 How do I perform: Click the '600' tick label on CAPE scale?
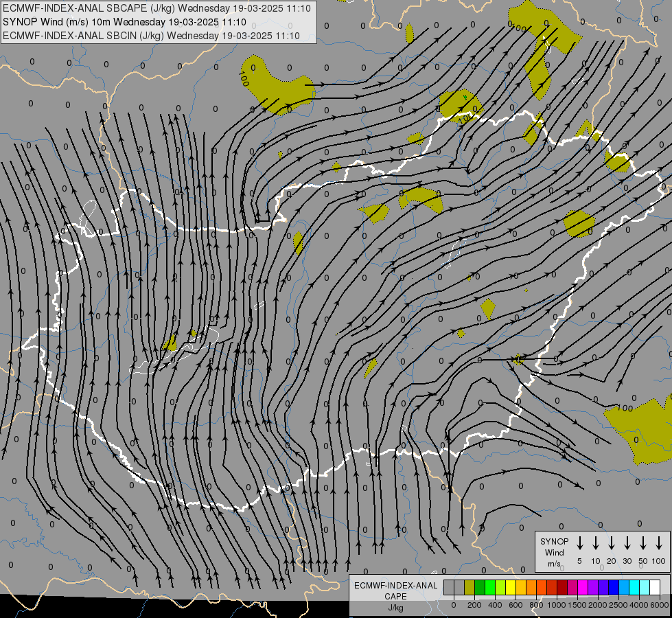[x=515, y=605]
